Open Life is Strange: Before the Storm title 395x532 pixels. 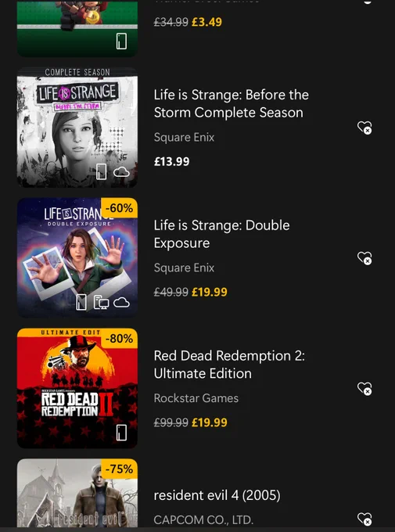231,104
